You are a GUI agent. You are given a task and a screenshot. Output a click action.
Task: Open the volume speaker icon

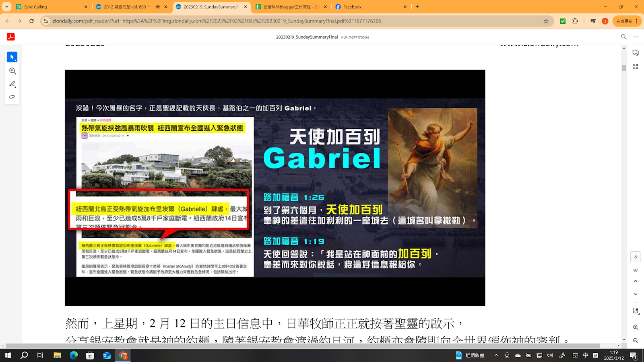pyautogui.click(x=550, y=355)
